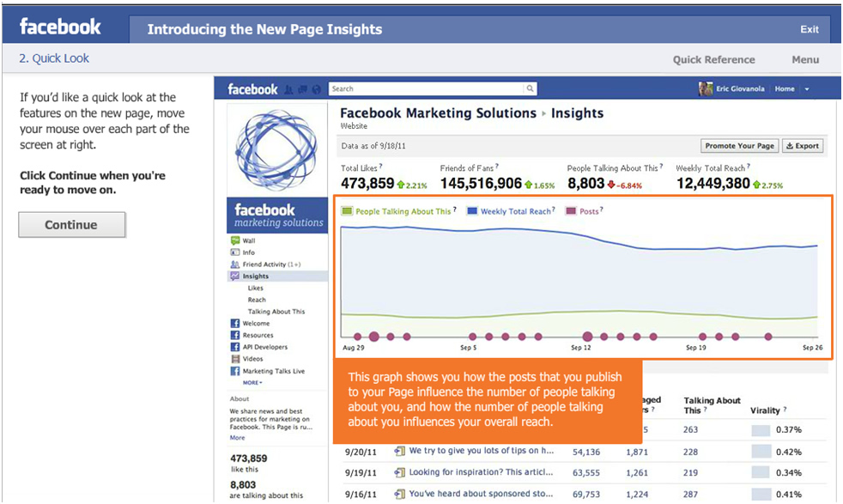Open the messages icon in the inner bar
Viewport: 843px width, 504px height.
303,89
